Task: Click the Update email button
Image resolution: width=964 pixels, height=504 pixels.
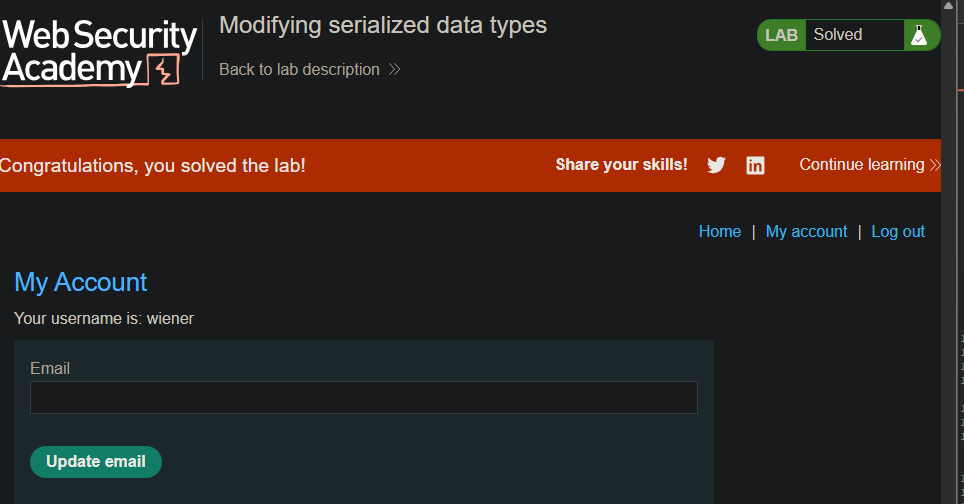Action: [96, 462]
